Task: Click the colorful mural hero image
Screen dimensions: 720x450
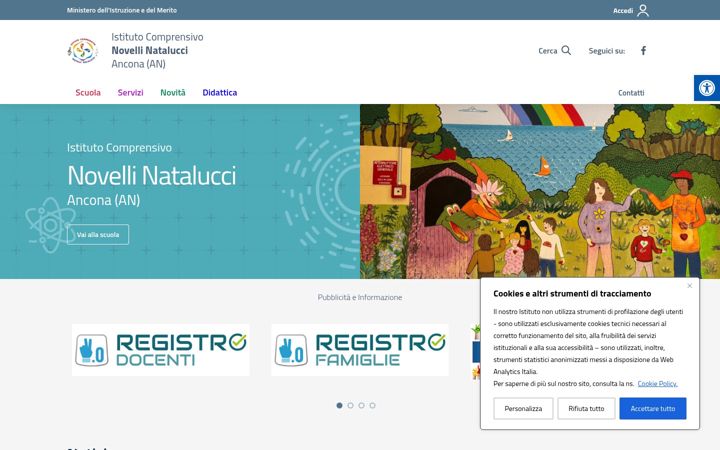Action: [540, 191]
